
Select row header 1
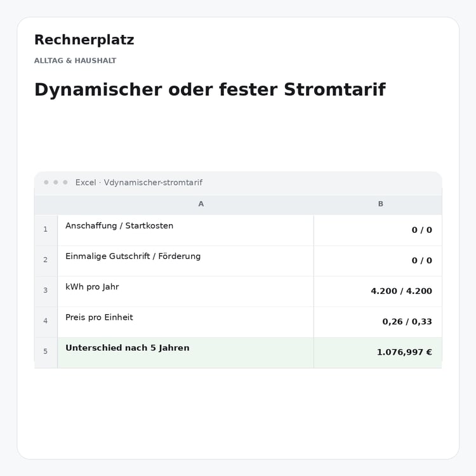coord(46,229)
